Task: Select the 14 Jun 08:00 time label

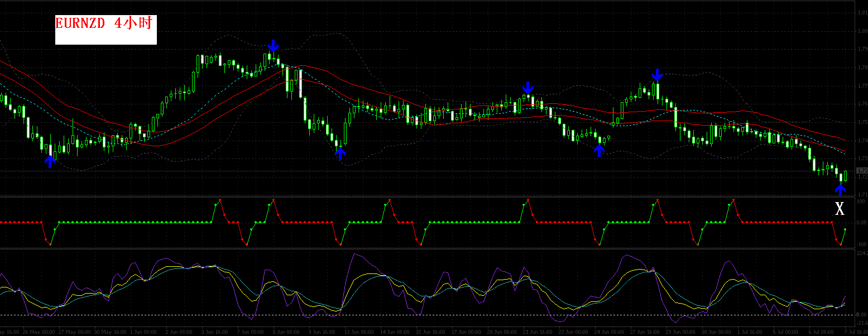Action: coord(394,332)
